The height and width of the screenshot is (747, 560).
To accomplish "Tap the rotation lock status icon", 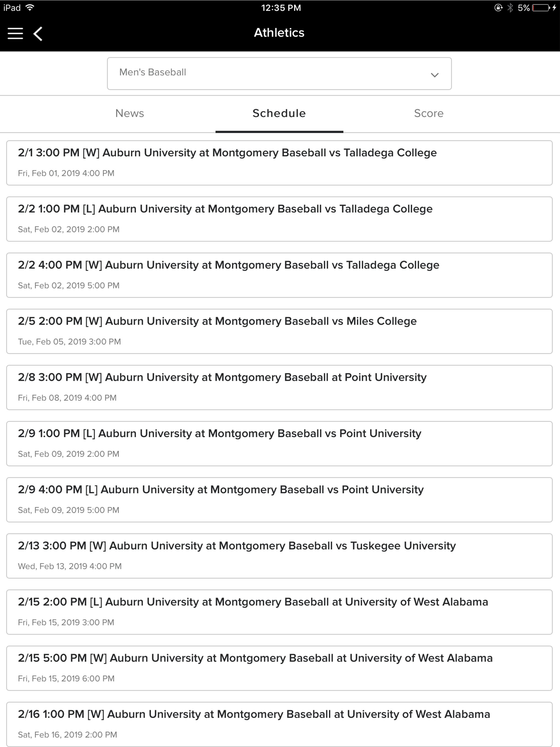I will point(498,8).
